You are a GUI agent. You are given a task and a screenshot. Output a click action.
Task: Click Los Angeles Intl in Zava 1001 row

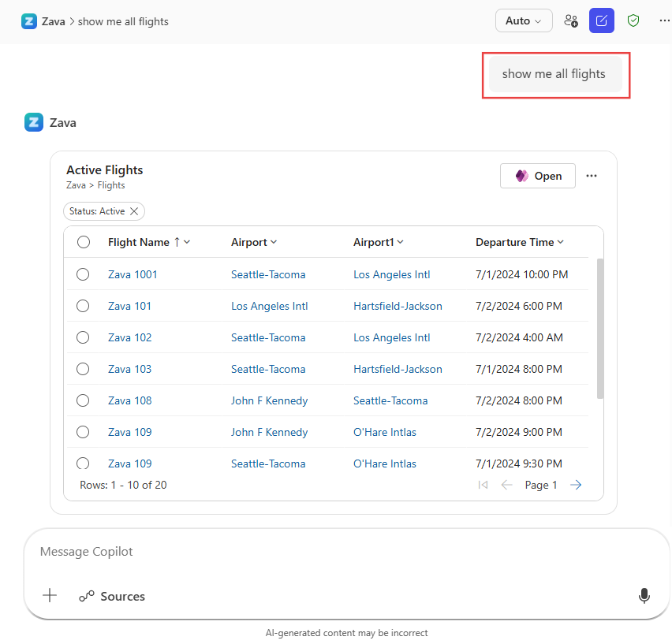(391, 274)
